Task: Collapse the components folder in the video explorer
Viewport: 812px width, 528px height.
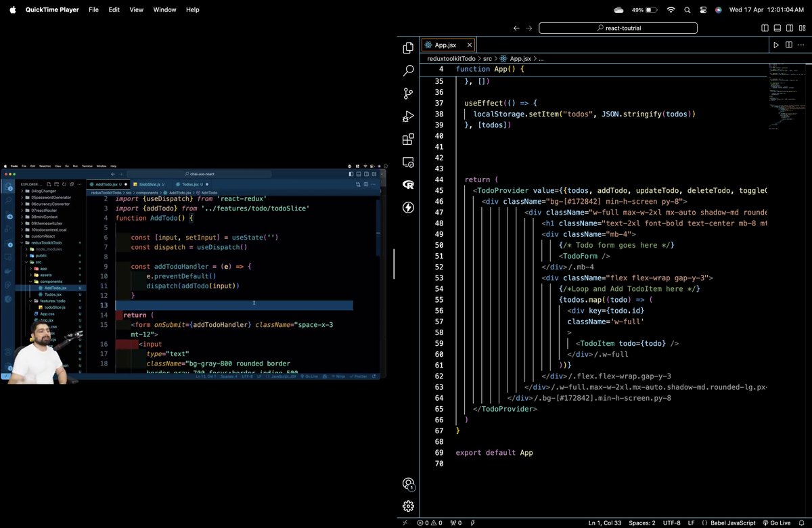Action: click(x=49, y=281)
